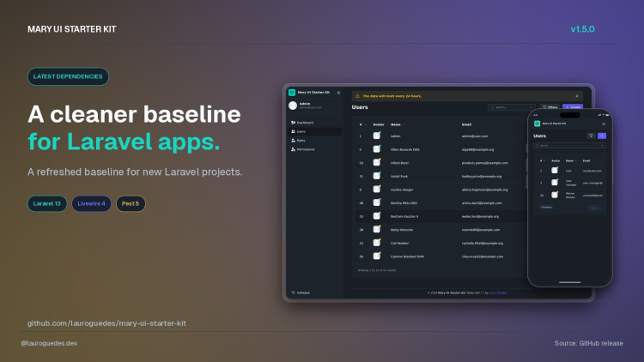The height and width of the screenshot is (362, 644).
Task: Click the hadley.price@example.org email cell
Action: [x=482, y=177]
